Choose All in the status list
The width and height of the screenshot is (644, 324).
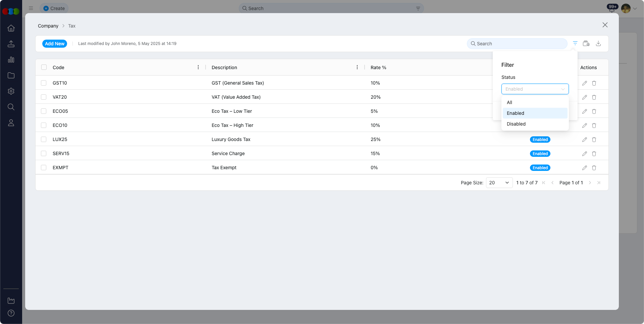509,102
